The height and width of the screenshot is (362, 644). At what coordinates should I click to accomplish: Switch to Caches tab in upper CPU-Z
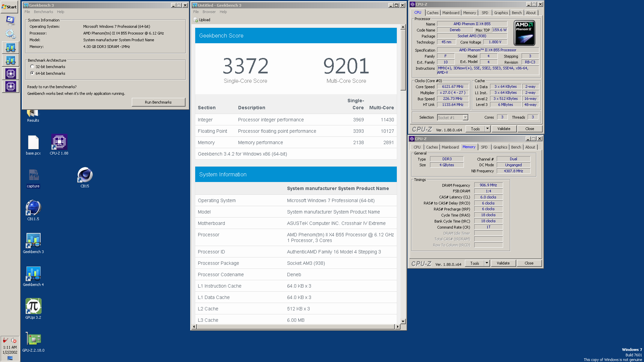pos(432,13)
